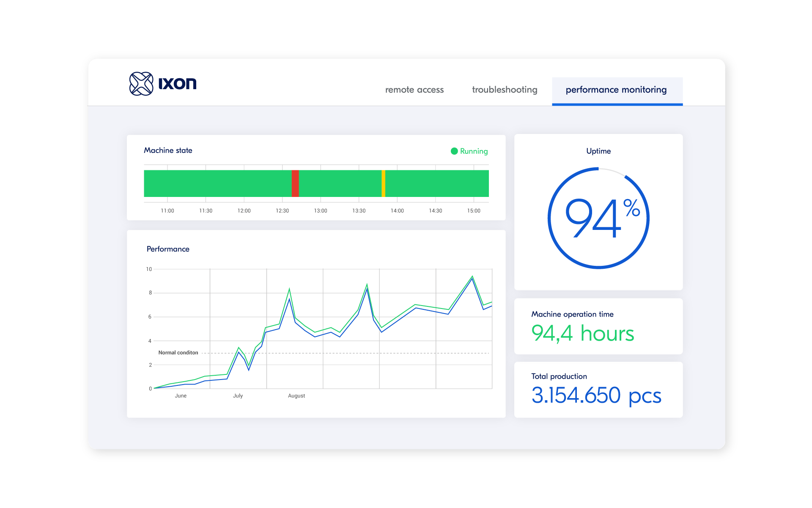Select the yellow warning segment in Machine state
The width and height of the screenshot is (812, 508).
coord(383,183)
